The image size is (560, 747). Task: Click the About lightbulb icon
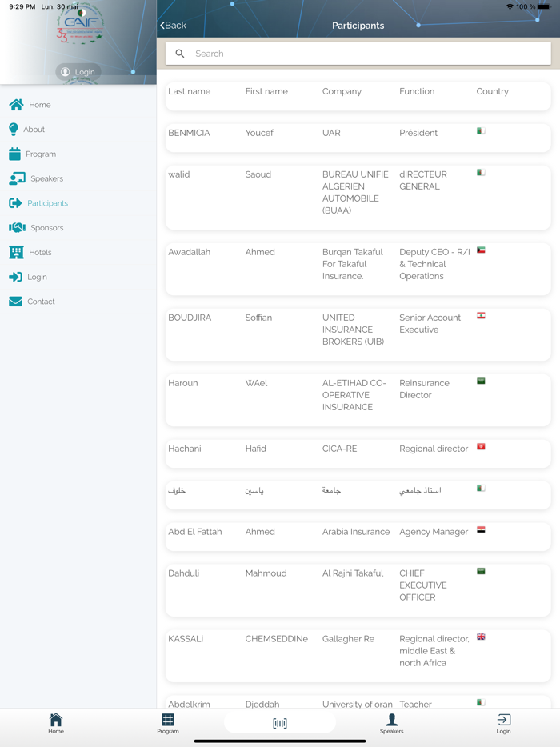point(14,129)
